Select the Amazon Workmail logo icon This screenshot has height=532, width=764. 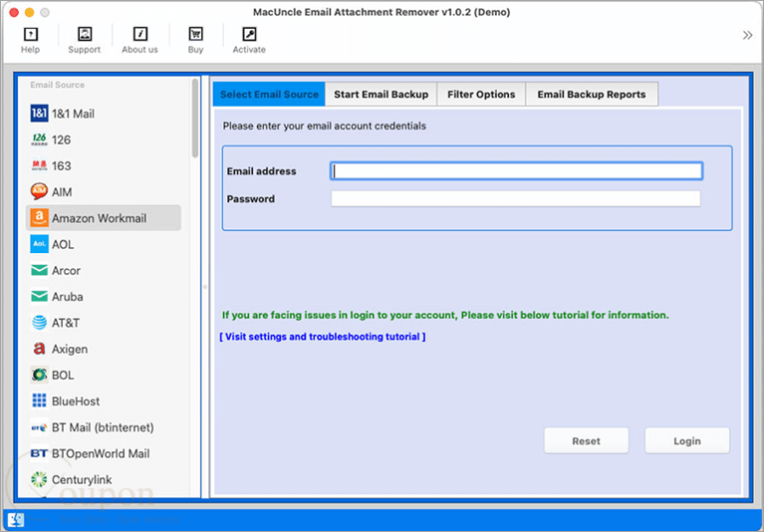pos(39,218)
